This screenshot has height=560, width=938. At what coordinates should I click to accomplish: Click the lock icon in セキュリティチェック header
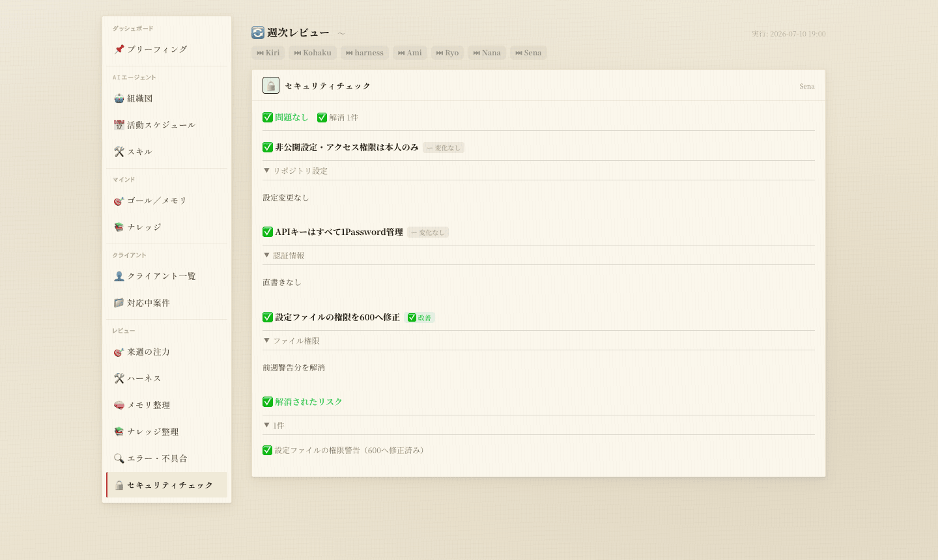(x=271, y=85)
